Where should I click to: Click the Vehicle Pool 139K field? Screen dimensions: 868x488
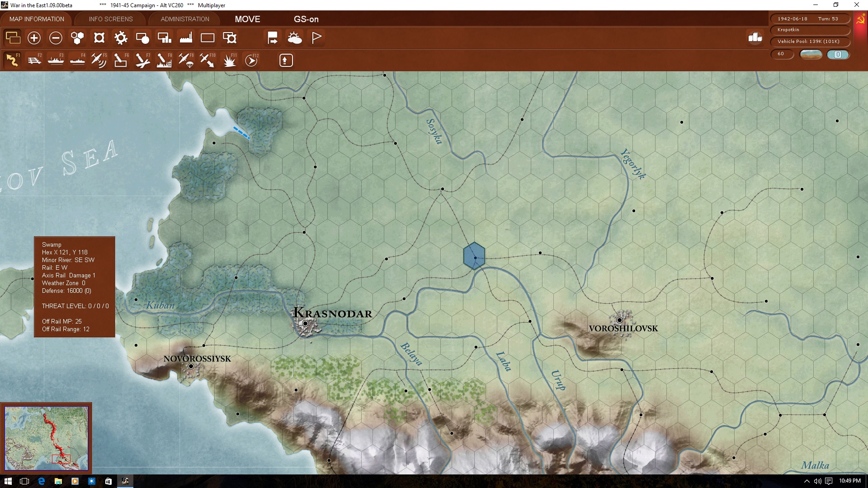pyautogui.click(x=810, y=42)
